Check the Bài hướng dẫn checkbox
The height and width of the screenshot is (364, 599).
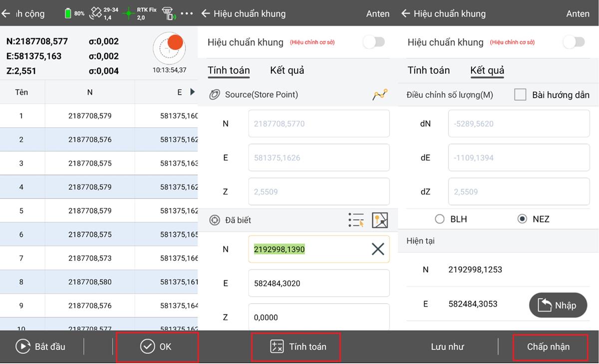[520, 95]
